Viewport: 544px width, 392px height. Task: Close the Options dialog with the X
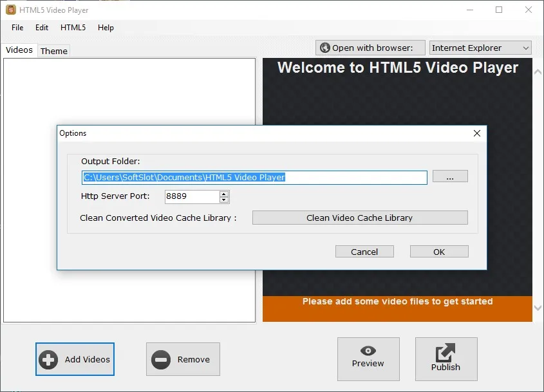click(x=477, y=133)
